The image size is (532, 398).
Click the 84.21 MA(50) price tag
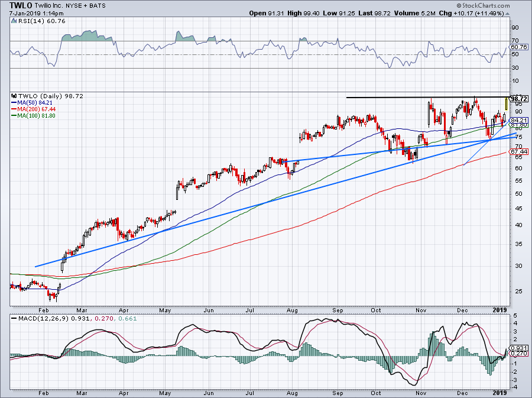519,121
